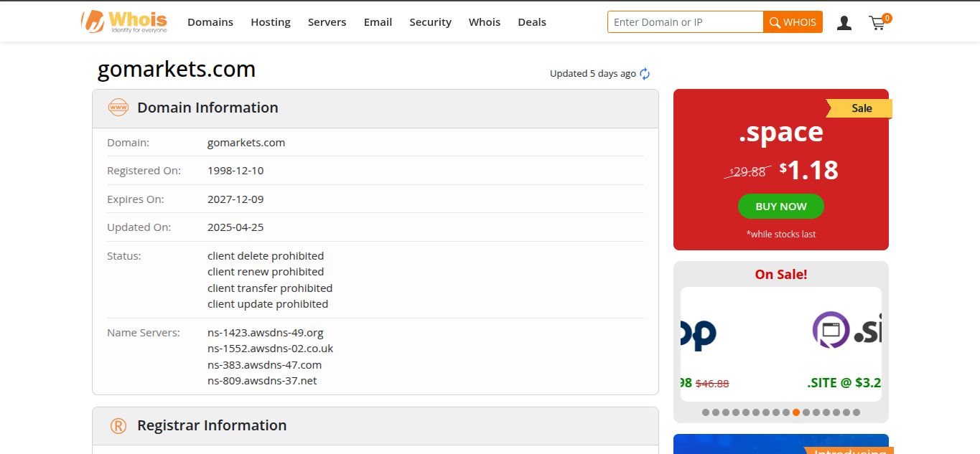Click the client update prohibited status
This screenshot has width=980, height=454.
268,304
